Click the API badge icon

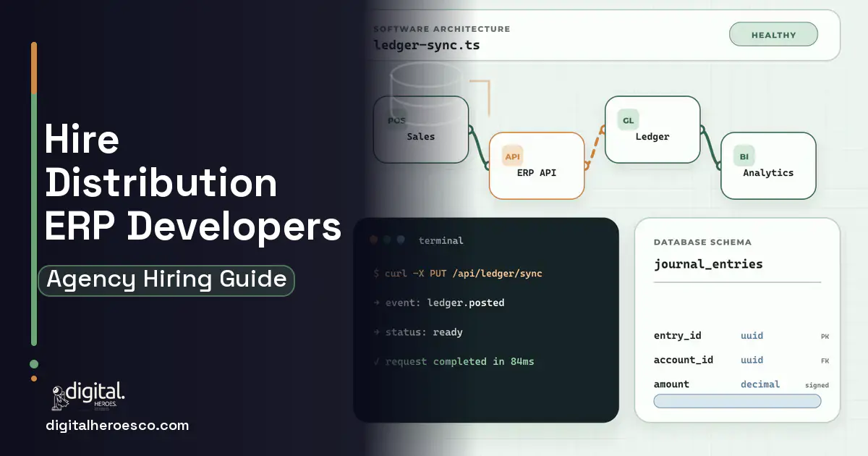tap(512, 156)
